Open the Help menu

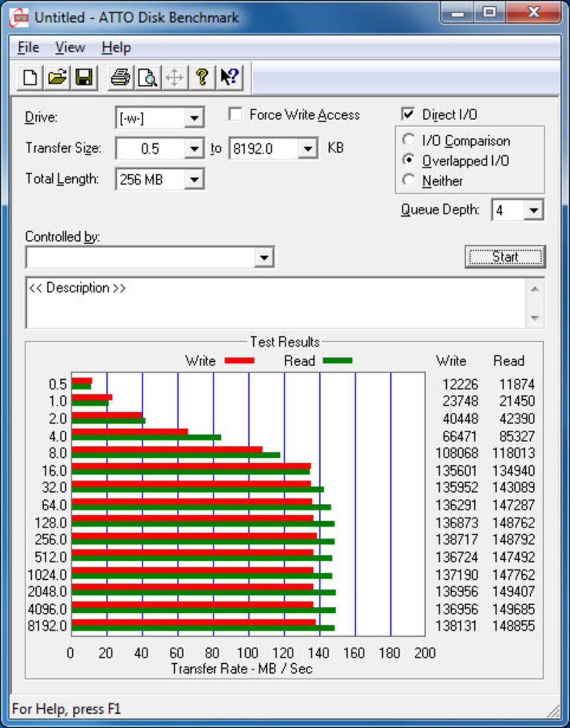pyautogui.click(x=116, y=47)
